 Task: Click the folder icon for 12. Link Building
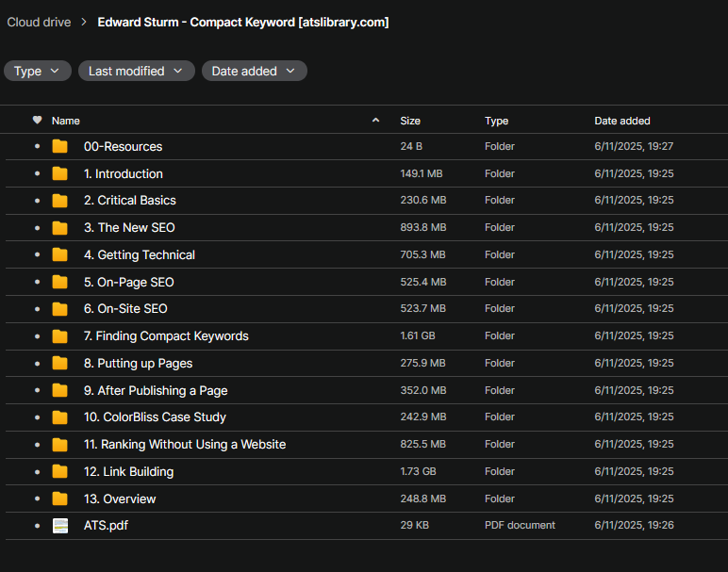pos(60,472)
